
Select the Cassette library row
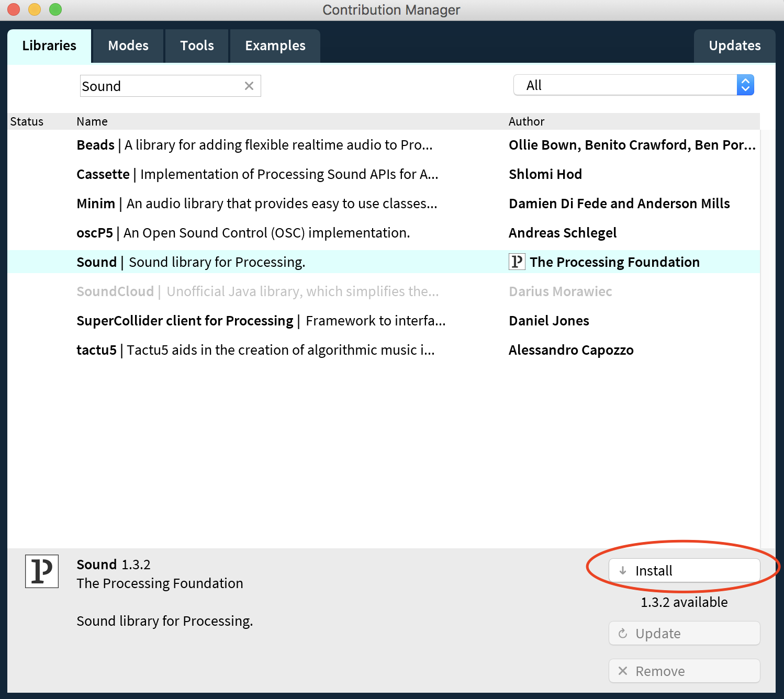click(x=384, y=174)
